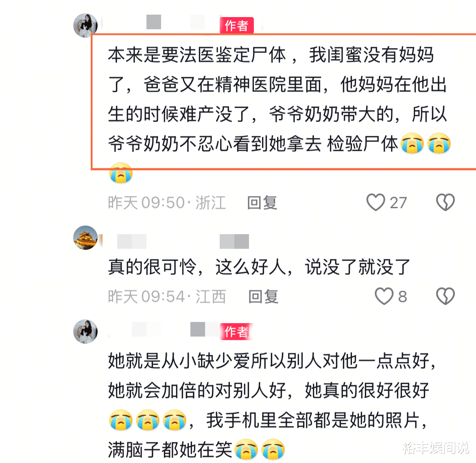Click the 昨天 09:50 · 浙江 timestamp

(x=167, y=203)
